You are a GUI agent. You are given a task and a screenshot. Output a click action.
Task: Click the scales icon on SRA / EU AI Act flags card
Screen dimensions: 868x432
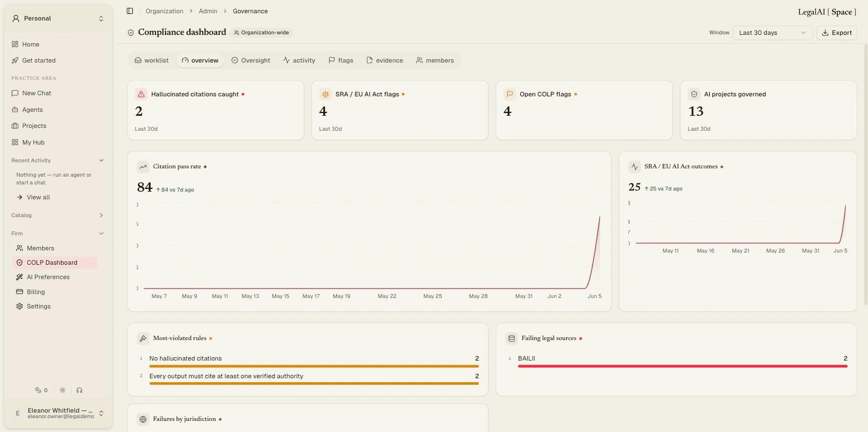point(325,94)
